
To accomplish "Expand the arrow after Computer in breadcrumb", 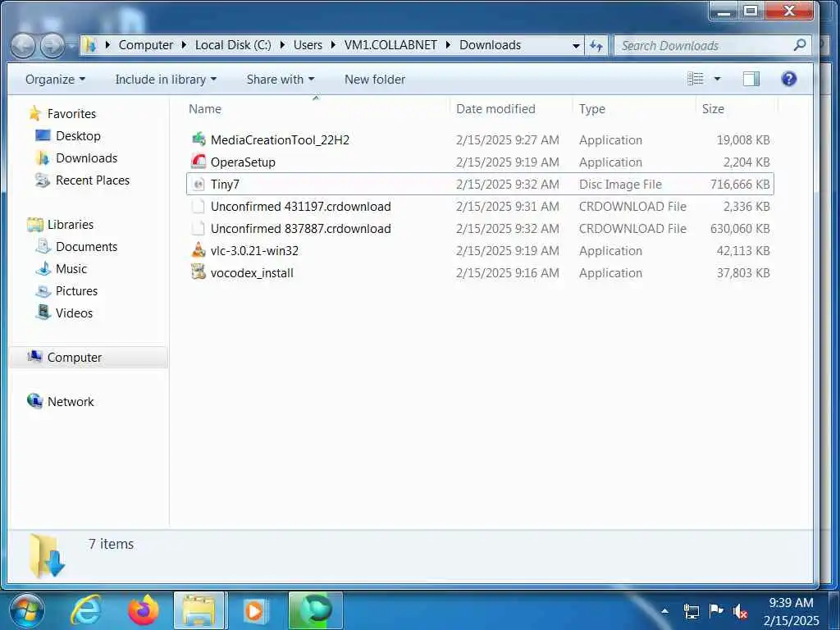I will click(184, 45).
